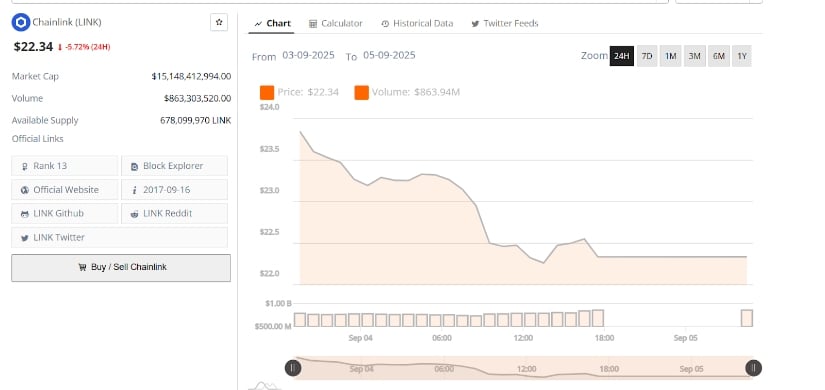The width and height of the screenshot is (825, 390).
Task: Set zoom to 24H
Action: [x=621, y=56]
